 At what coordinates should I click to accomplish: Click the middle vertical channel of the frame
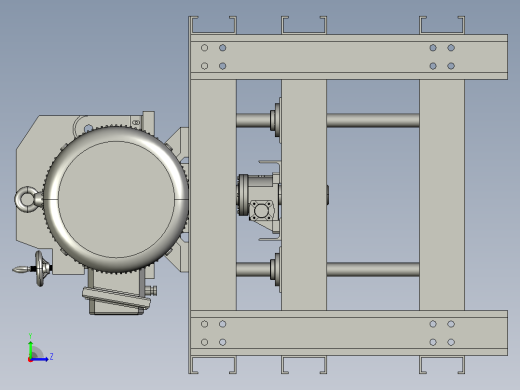point(304,195)
